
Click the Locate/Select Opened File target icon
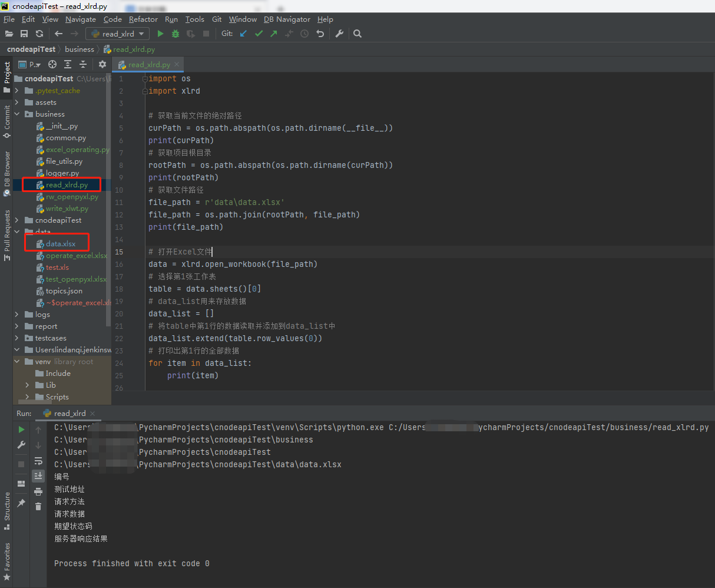pos(52,64)
